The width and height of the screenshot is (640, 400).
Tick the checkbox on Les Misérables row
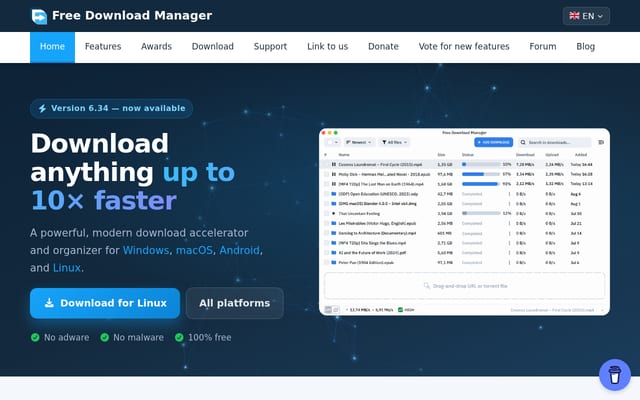tap(326, 223)
